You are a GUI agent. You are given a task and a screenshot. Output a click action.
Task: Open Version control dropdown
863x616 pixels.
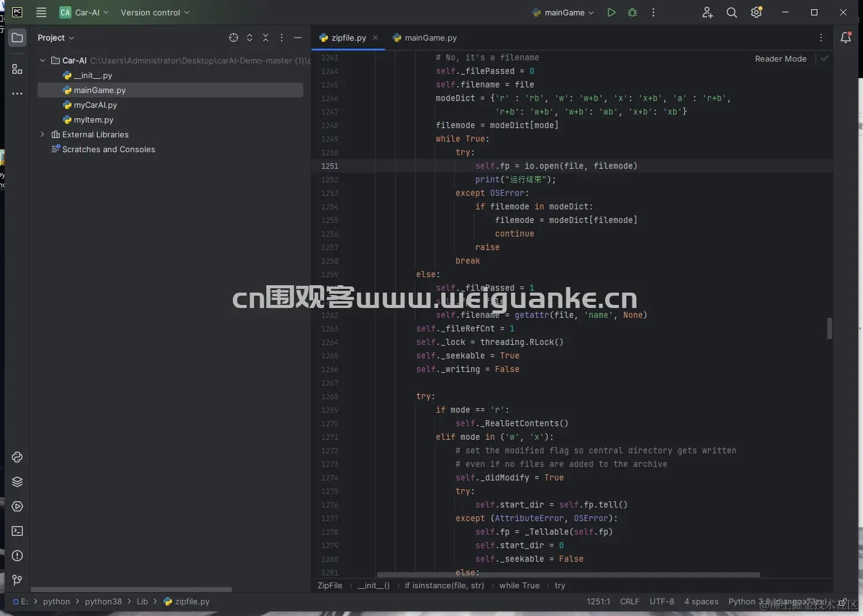click(155, 12)
